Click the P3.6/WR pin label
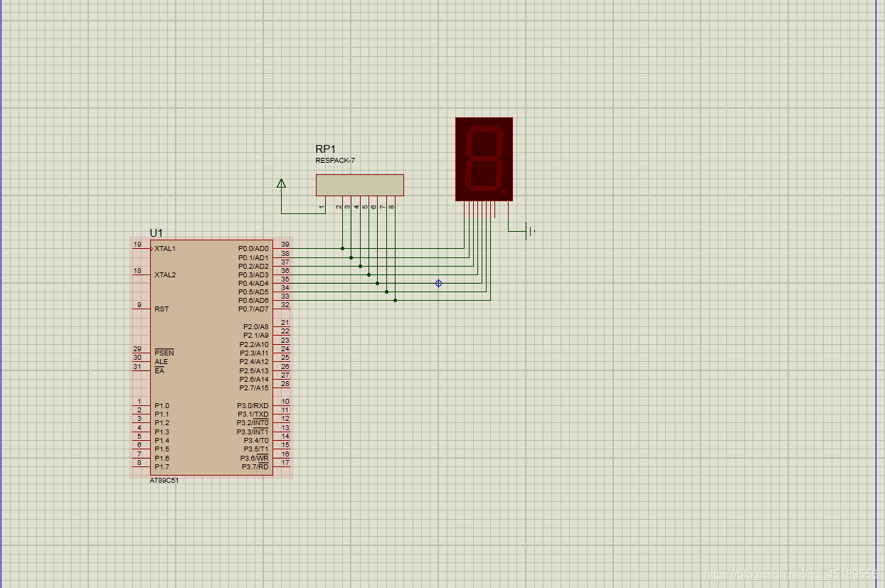This screenshot has height=588, width=885. tap(255, 458)
